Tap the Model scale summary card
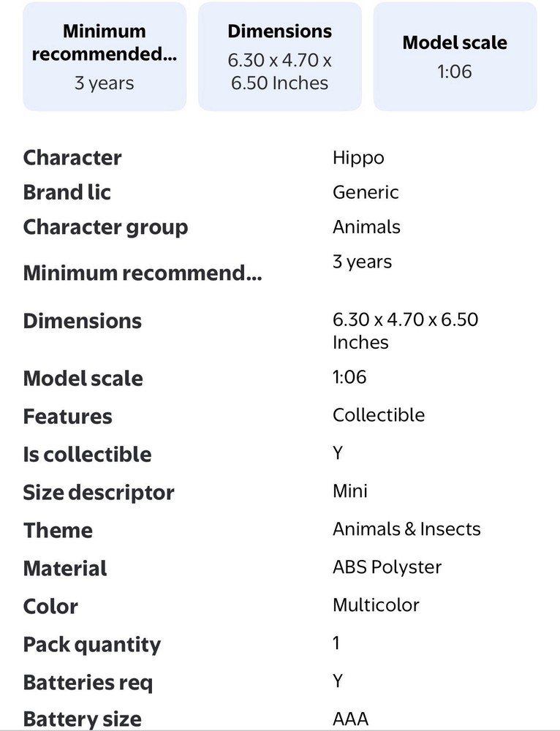 [455, 57]
